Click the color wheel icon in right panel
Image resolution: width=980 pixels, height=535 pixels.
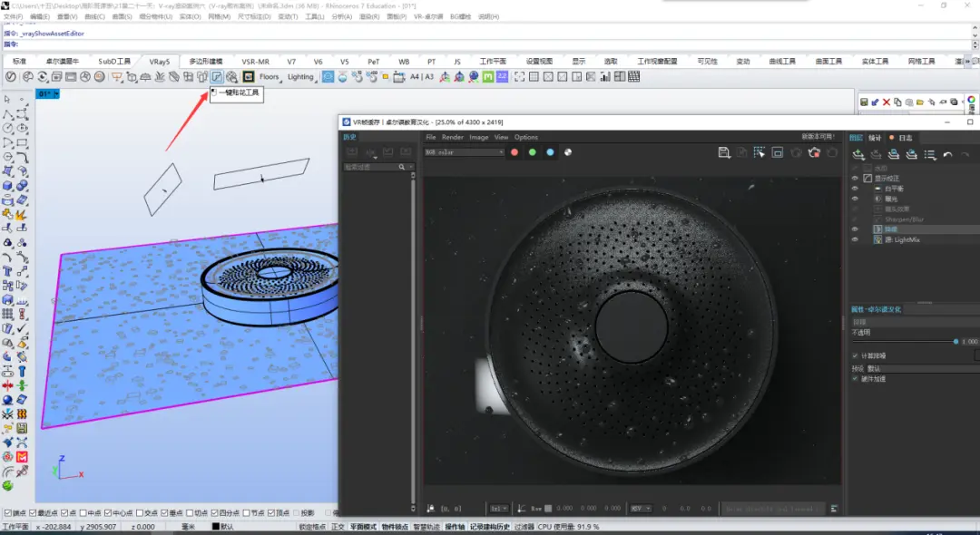971,100
